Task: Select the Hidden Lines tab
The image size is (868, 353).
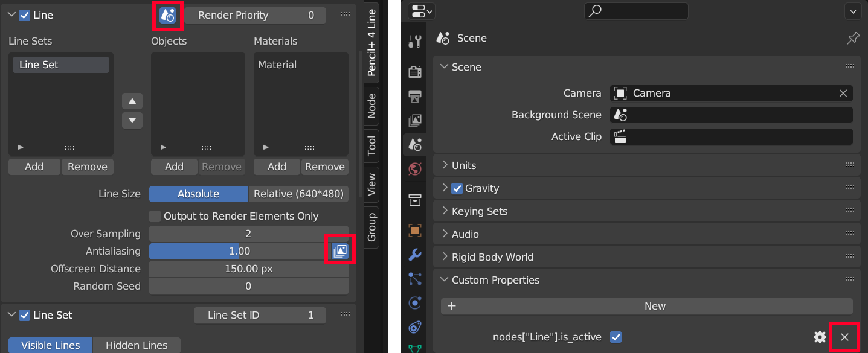Action: [137, 345]
